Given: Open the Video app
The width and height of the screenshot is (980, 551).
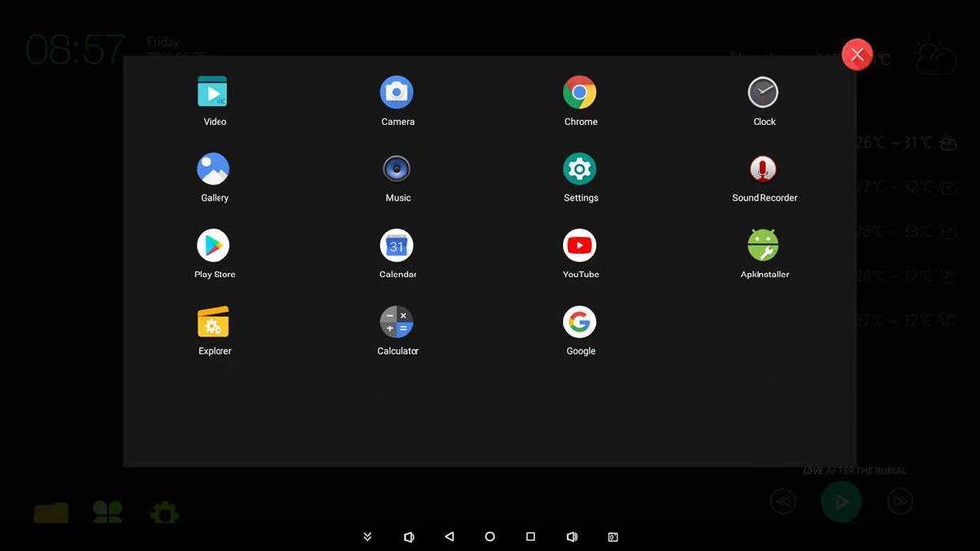Looking at the screenshot, I should [x=213, y=92].
